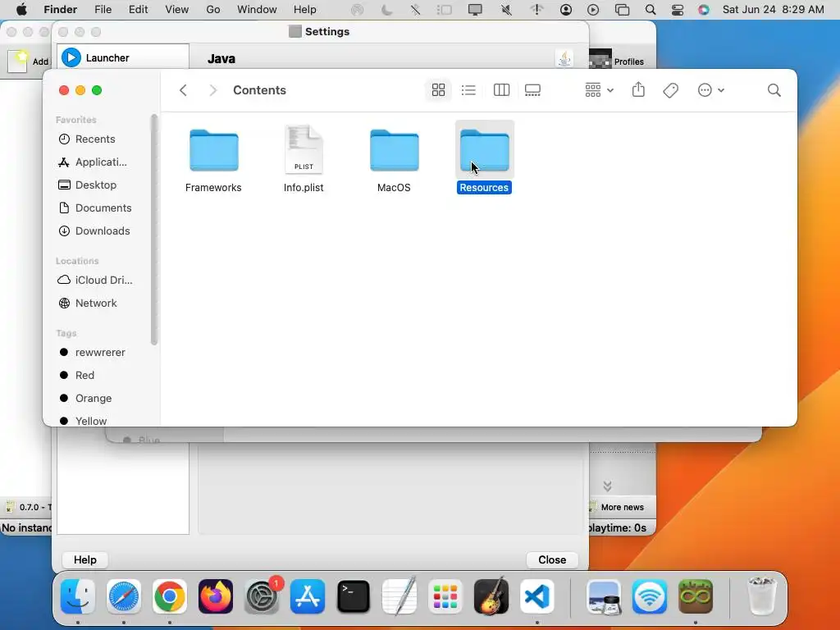Expand the double chevron above More news
The image size is (840, 630).
(x=607, y=486)
